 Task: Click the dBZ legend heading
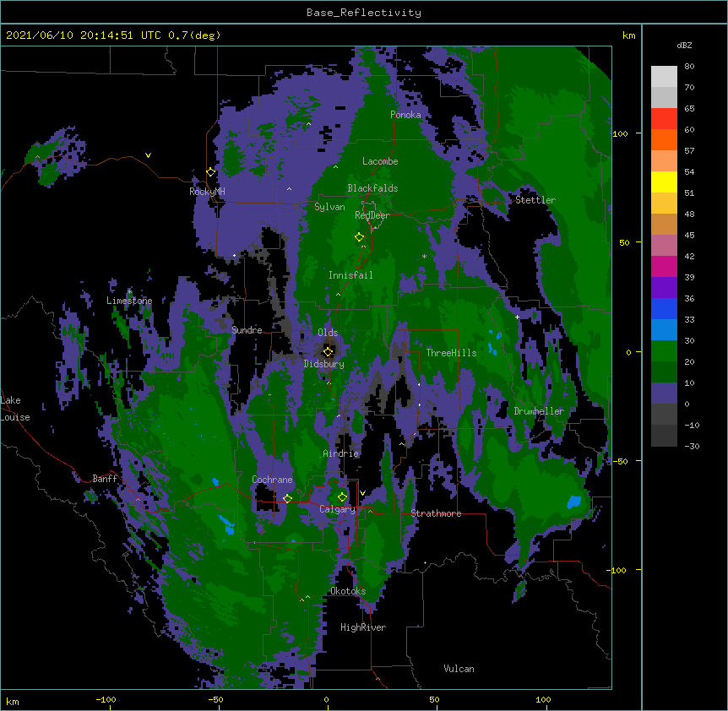pyautogui.click(x=684, y=45)
